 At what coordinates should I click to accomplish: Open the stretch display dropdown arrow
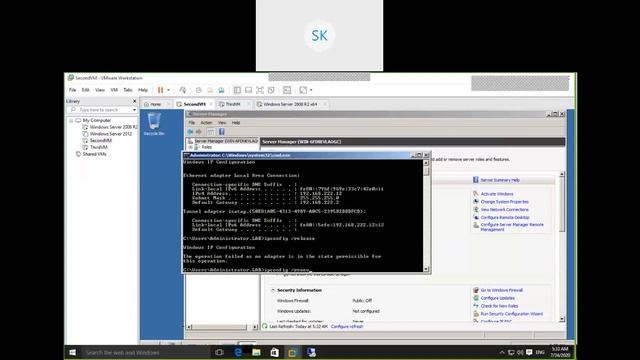pos(311,90)
